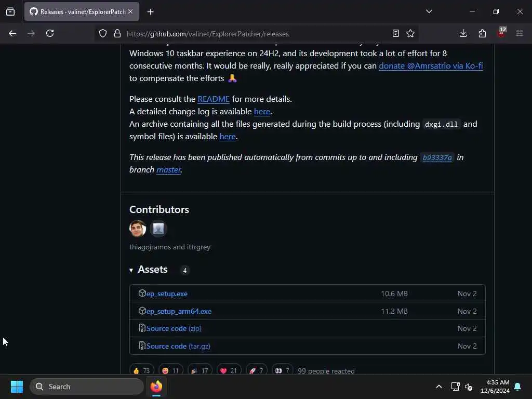Click the Assets count badge 4

(x=184, y=270)
